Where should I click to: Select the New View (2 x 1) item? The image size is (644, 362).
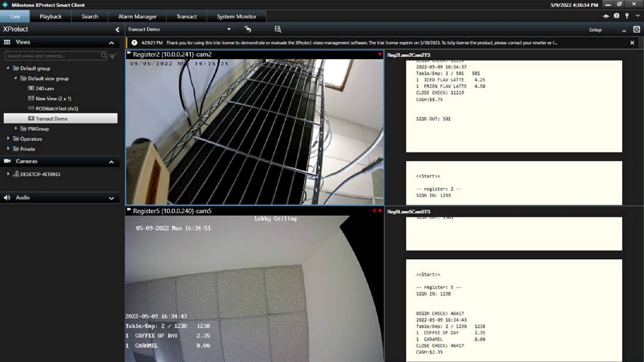coord(53,99)
